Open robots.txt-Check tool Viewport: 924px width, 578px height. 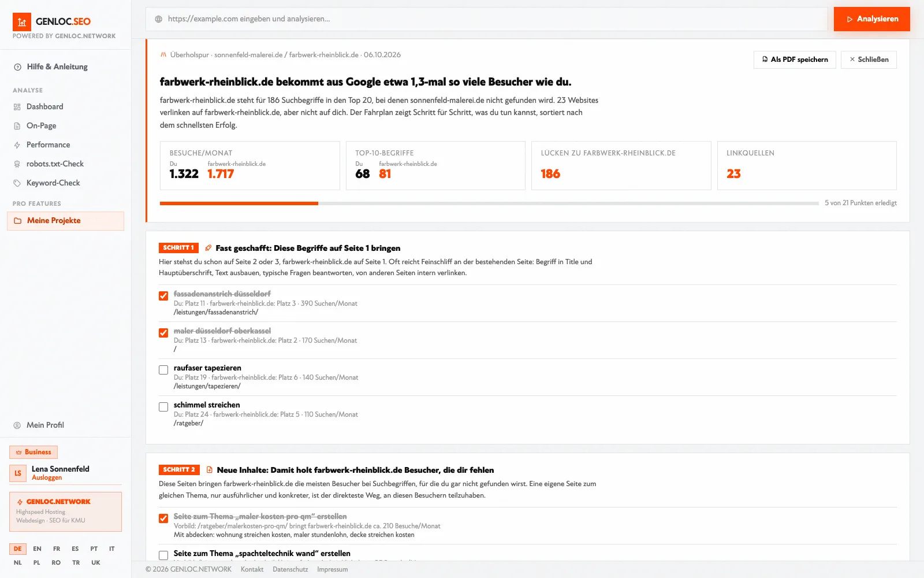point(55,164)
